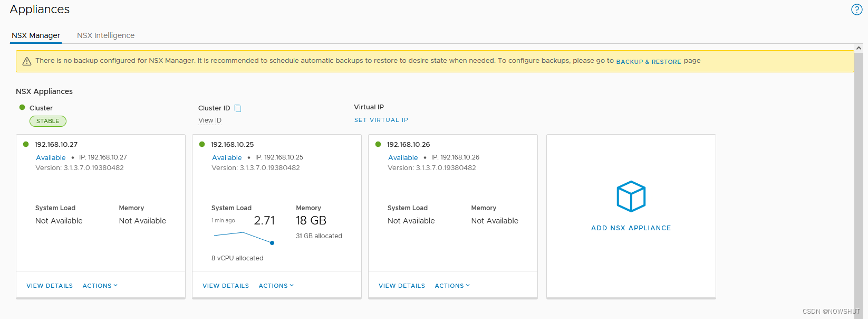The image size is (868, 319).
Task: Copy the Cluster ID with the clipboard icon
Action: (x=238, y=108)
